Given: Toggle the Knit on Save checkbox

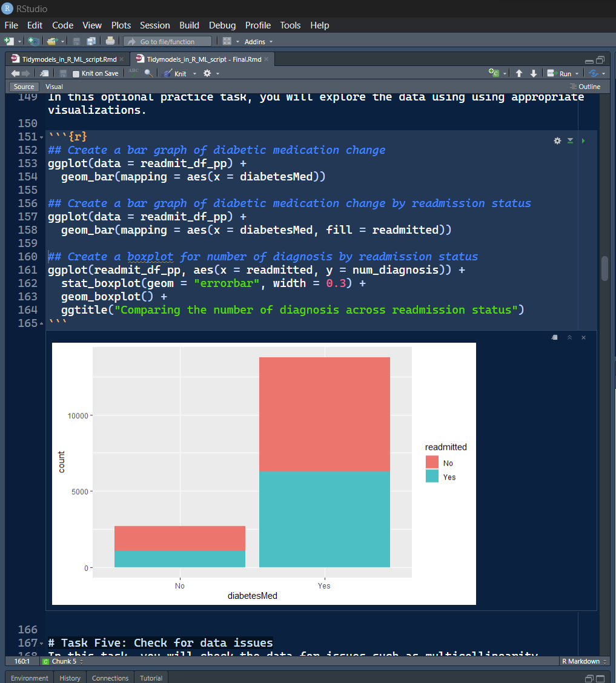Looking at the screenshot, I should coord(76,74).
